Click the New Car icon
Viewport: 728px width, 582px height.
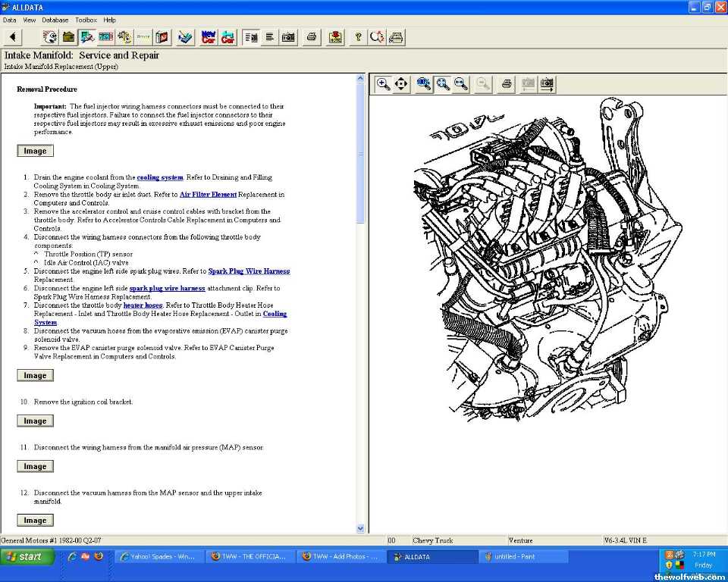[x=209, y=36]
